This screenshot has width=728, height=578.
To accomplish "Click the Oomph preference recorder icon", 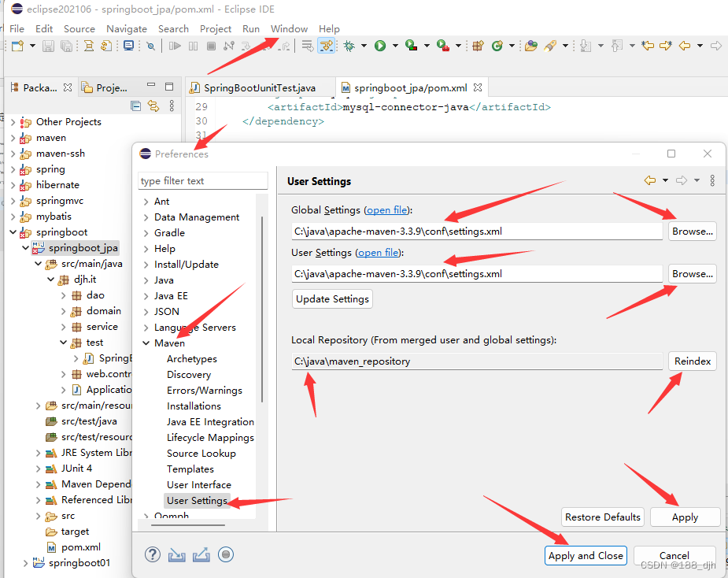I will tap(226, 554).
